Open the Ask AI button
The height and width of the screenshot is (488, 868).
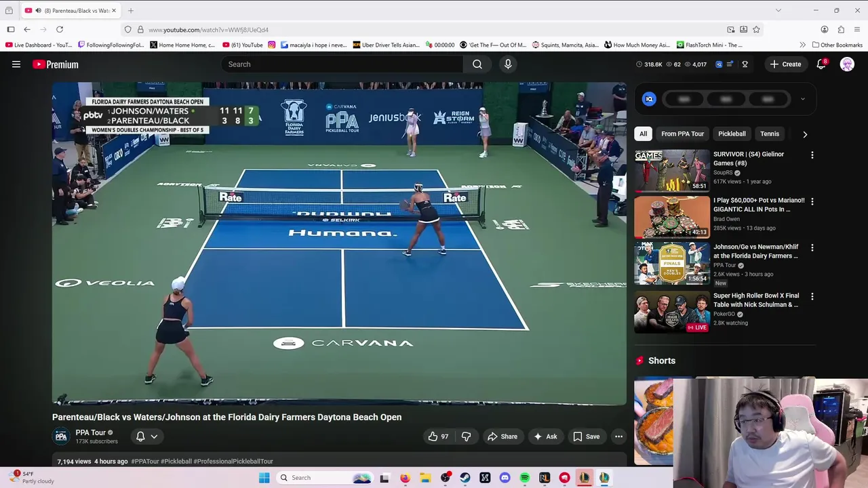pos(545,436)
